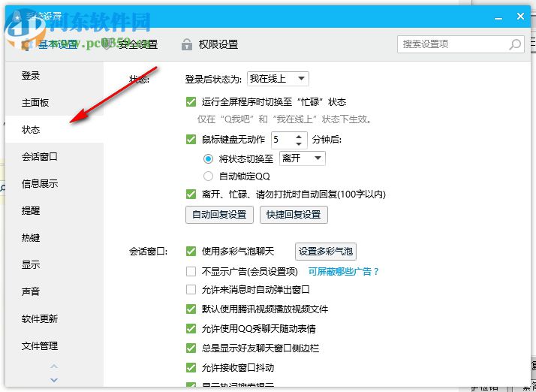Click the 自动回复设置 button
This screenshot has height=392, width=536.
[219, 215]
